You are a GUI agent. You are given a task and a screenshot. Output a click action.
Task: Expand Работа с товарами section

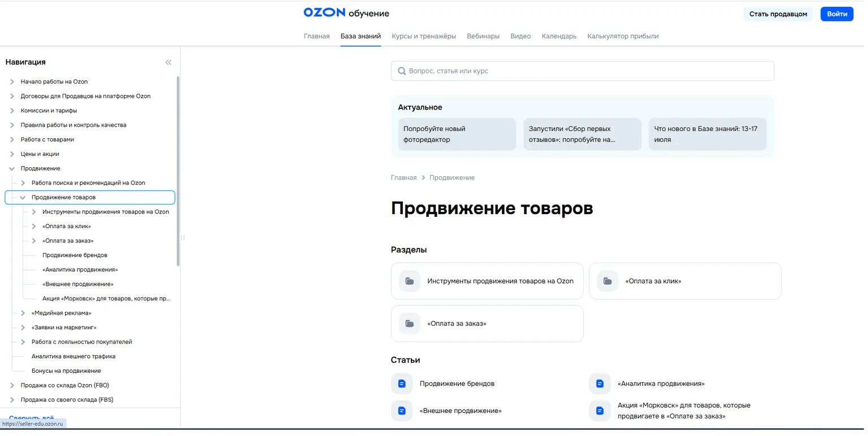[x=12, y=139]
